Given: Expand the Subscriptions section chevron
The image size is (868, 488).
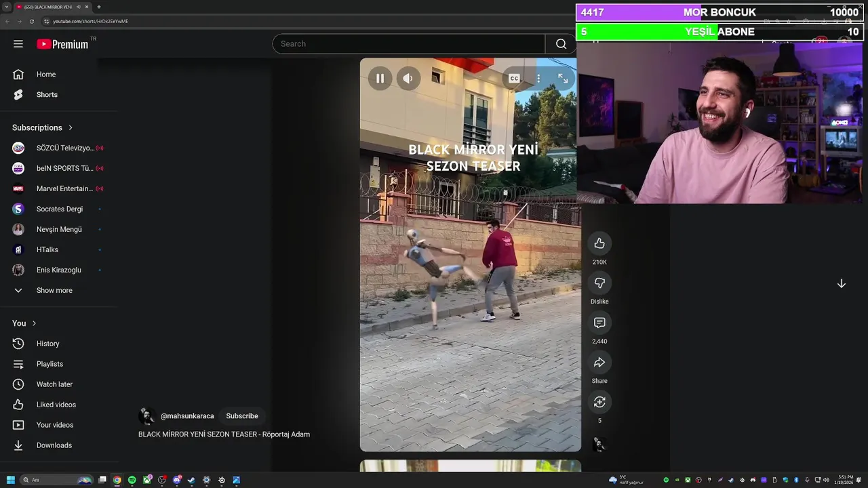Looking at the screenshot, I should (70, 127).
